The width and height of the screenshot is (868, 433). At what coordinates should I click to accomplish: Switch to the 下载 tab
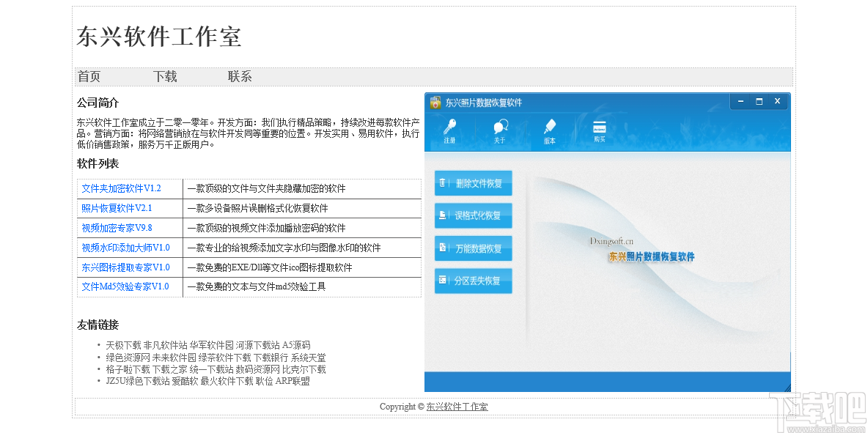click(165, 76)
